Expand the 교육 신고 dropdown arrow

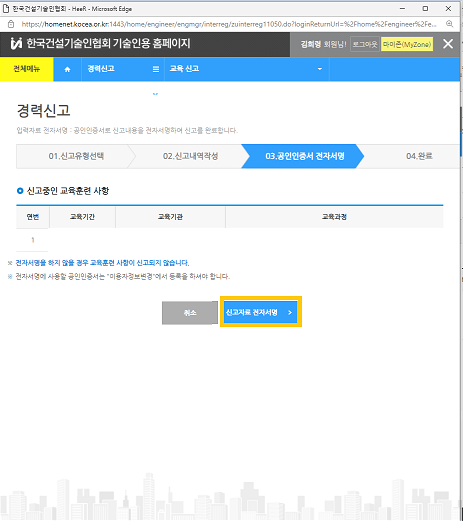coord(320,69)
